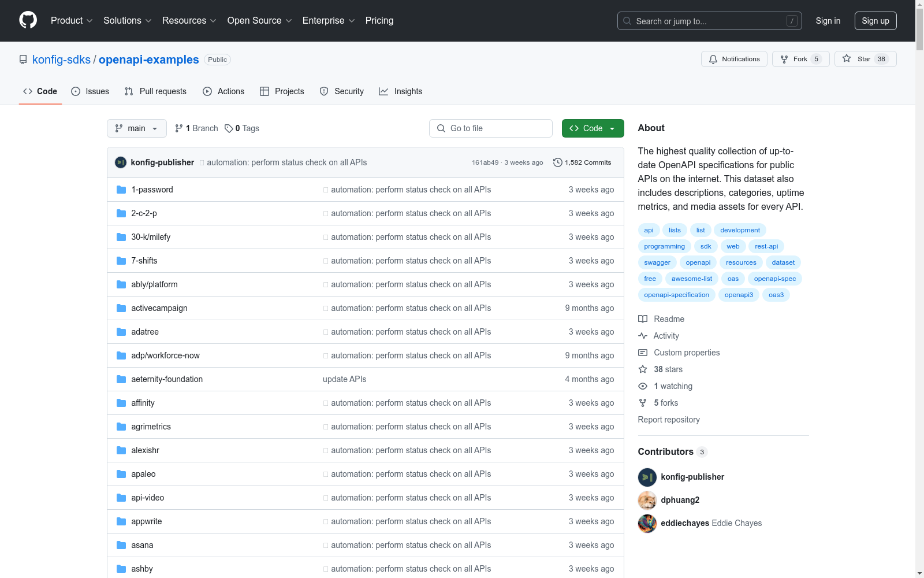
Task: Click the fork icon beside 5 forks
Action: pos(643,403)
